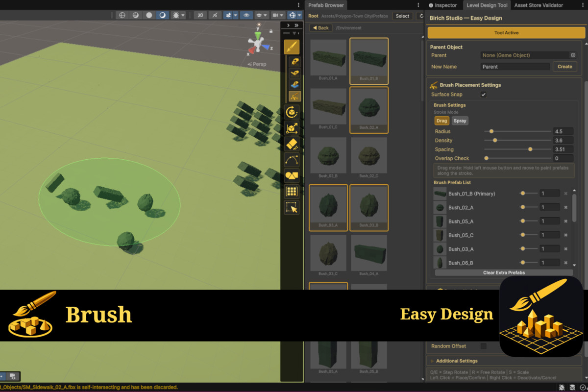
Task: Click the solid white sphere shading icon
Action: coord(149,15)
